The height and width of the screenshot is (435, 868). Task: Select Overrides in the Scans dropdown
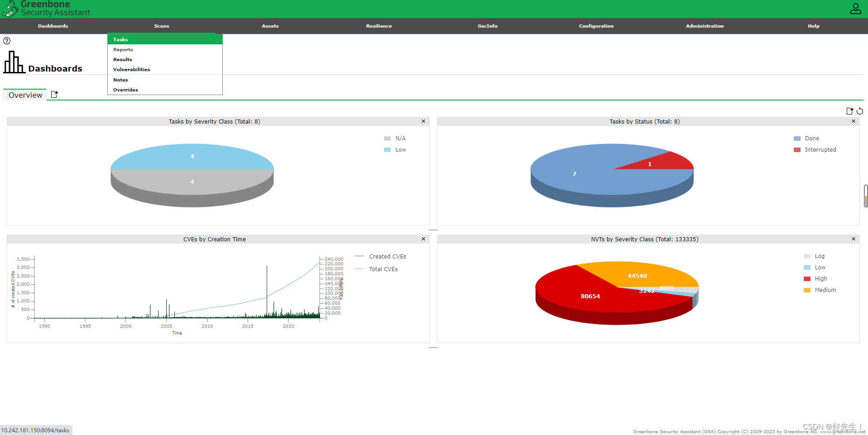tap(165, 90)
